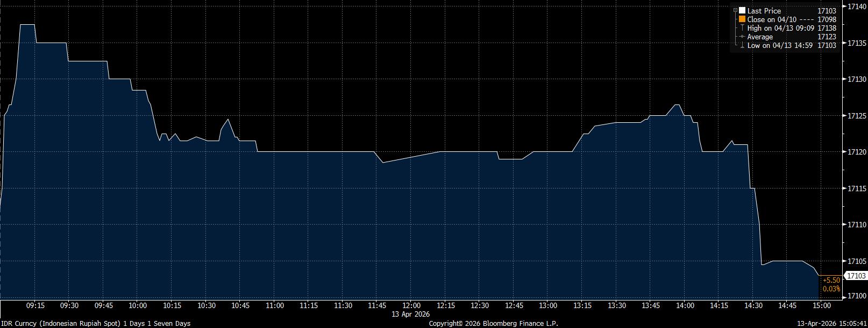Screen dimensions: 868x328
Task: Click the Low on 04/13 14:59 legend entry
Action: tap(779, 45)
